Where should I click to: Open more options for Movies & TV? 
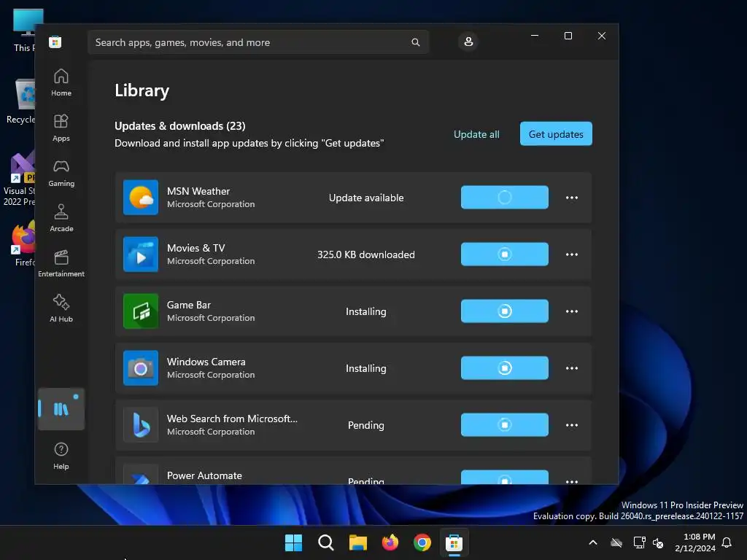[x=572, y=254]
